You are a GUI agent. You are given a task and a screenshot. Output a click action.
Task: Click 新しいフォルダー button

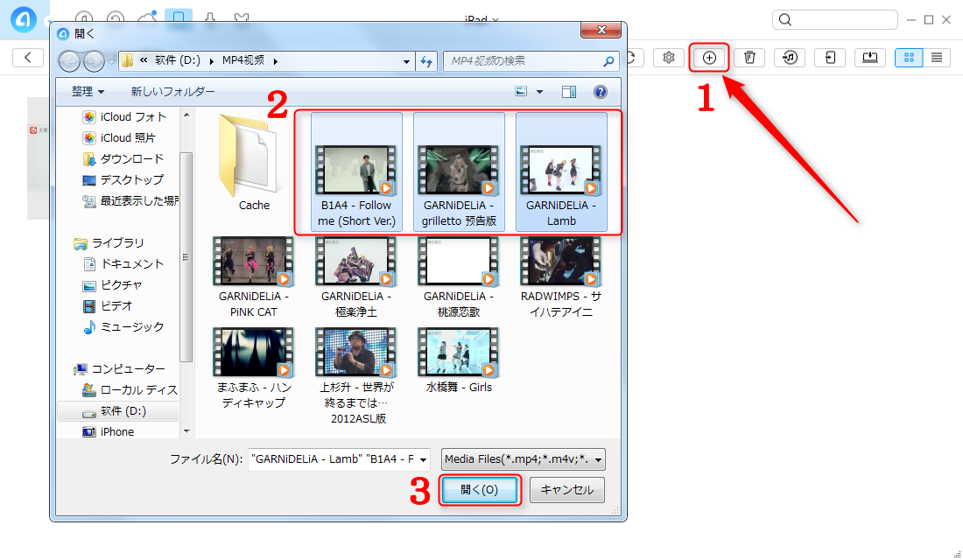[172, 92]
